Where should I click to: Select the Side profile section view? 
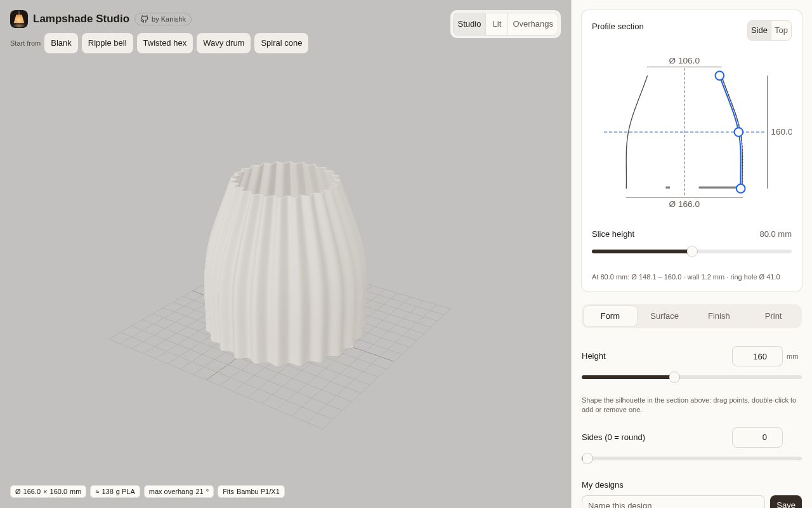click(x=759, y=30)
